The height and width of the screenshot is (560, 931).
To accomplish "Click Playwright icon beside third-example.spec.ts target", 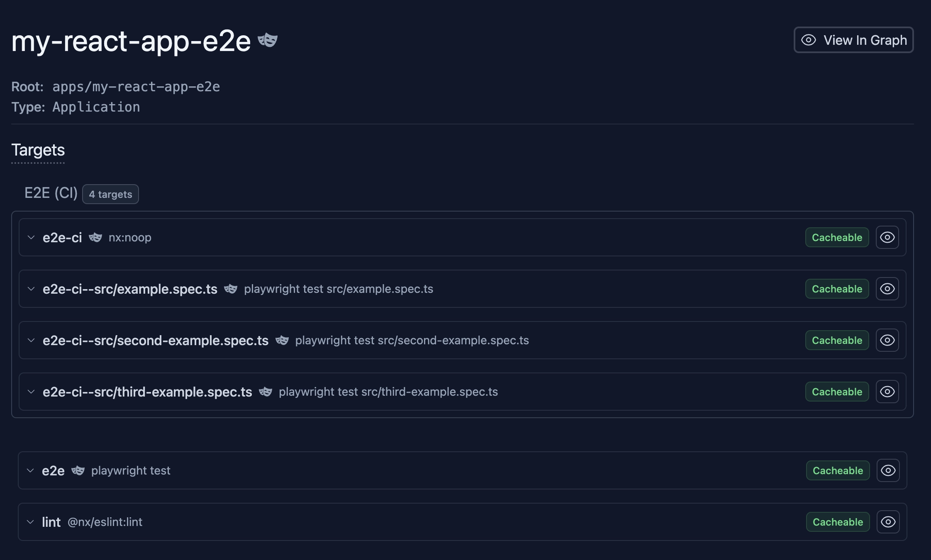I will [266, 392].
